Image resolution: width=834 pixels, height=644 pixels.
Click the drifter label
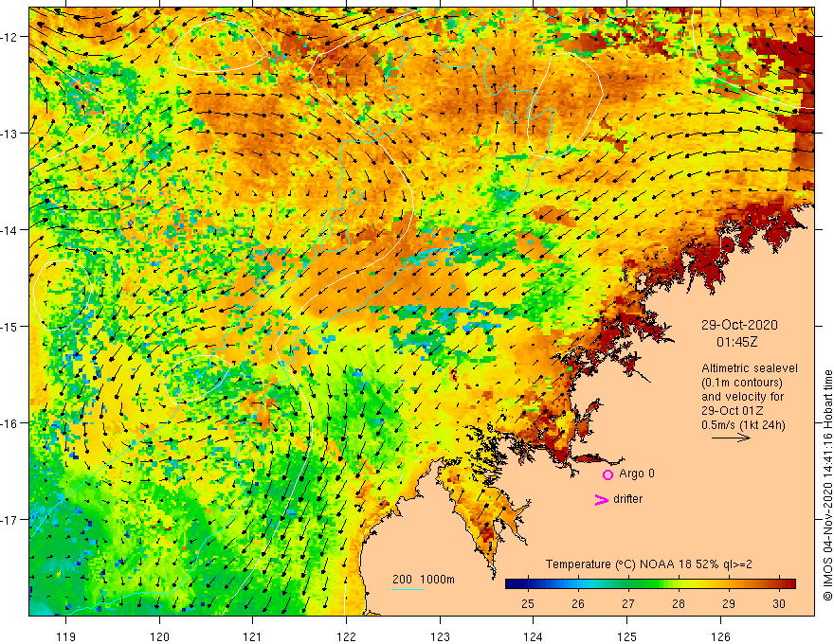pos(627,499)
